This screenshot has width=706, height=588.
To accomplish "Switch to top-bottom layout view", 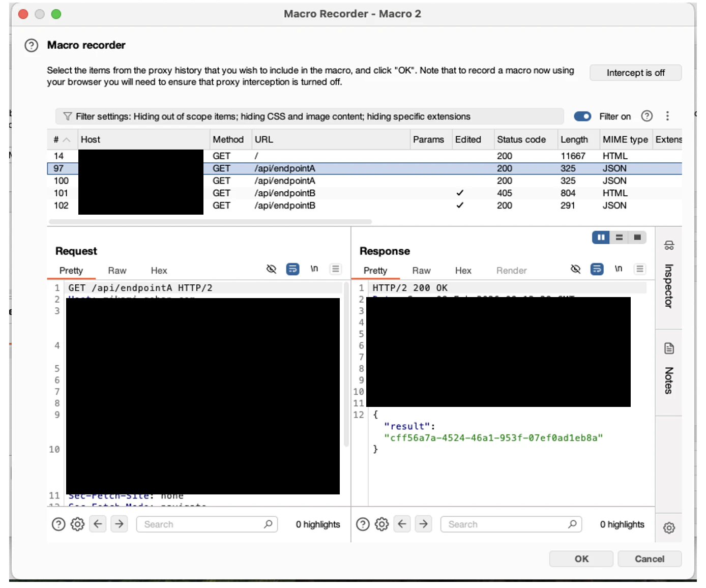I will (x=619, y=237).
